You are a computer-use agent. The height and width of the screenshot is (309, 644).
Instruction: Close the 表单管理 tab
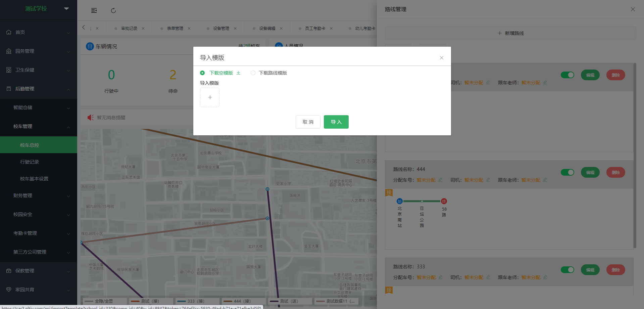tap(189, 29)
